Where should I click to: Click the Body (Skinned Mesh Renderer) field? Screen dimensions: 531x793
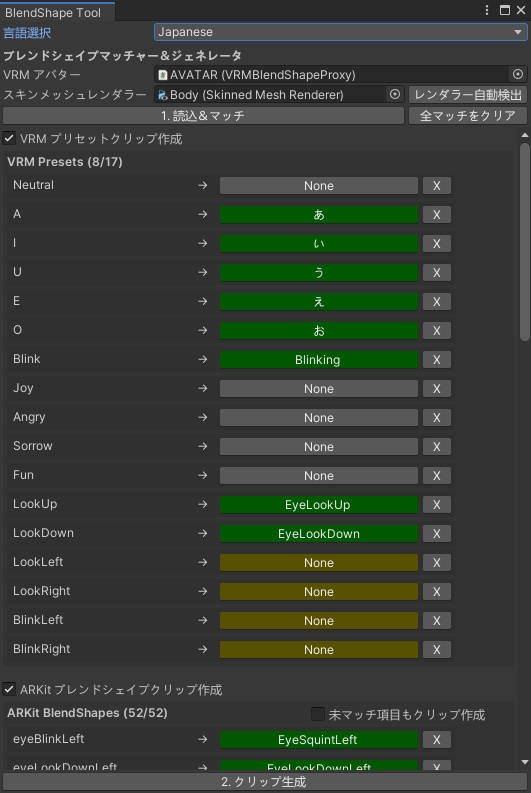279,95
